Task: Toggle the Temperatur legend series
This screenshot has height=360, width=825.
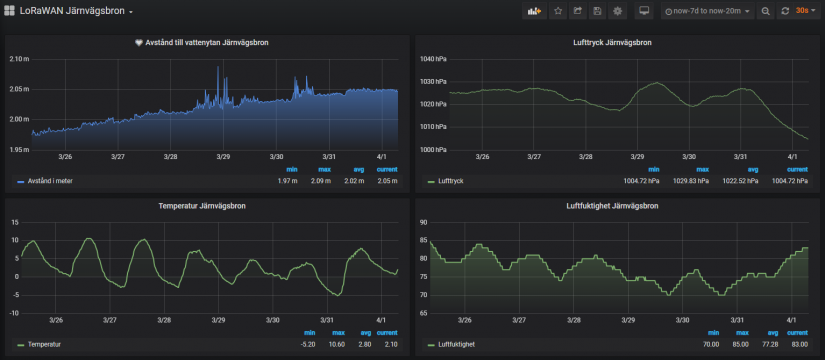Action: (x=44, y=345)
